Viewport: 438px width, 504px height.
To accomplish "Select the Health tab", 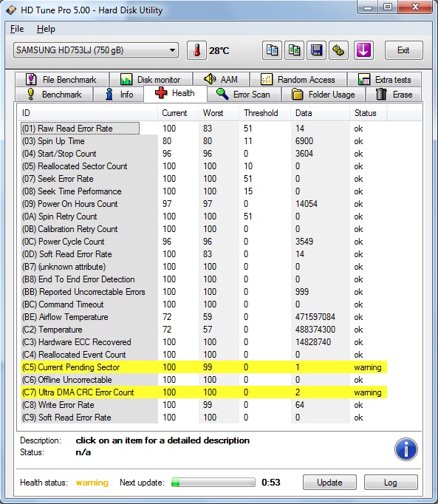I will [x=175, y=94].
